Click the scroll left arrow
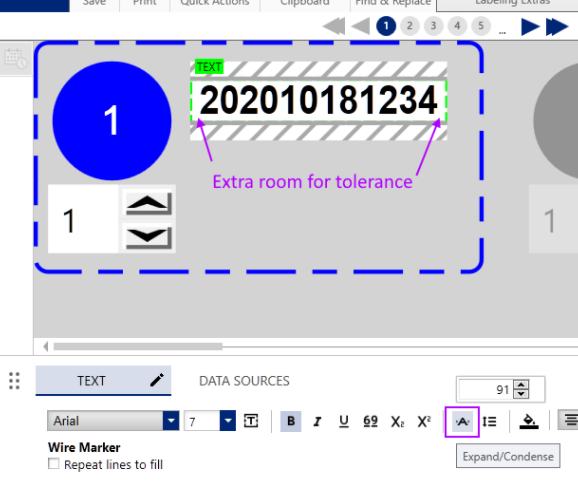Screen dimensions: 578x484 (x=45, y=347)
